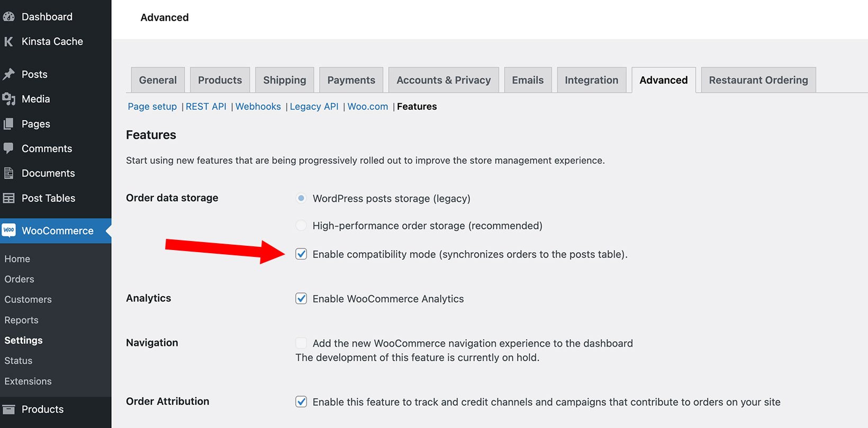Click the Kinsta Cache icon in sidebar
The image size is (868, 428).
(8, 41)
